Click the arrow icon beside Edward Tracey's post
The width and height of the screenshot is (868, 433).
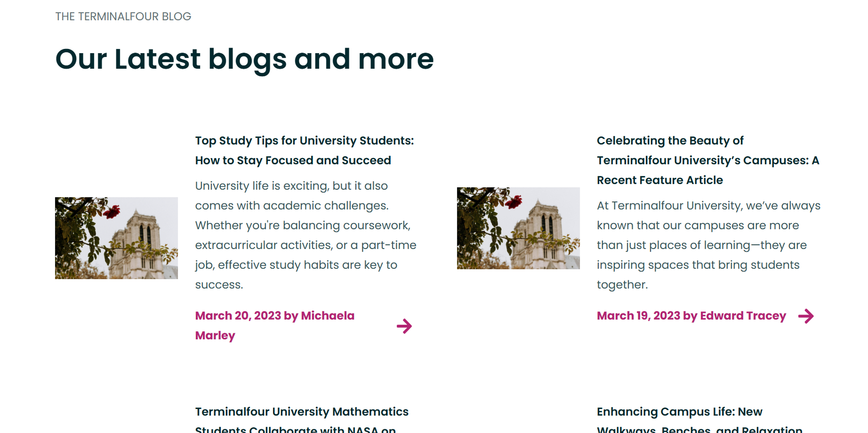807,316
